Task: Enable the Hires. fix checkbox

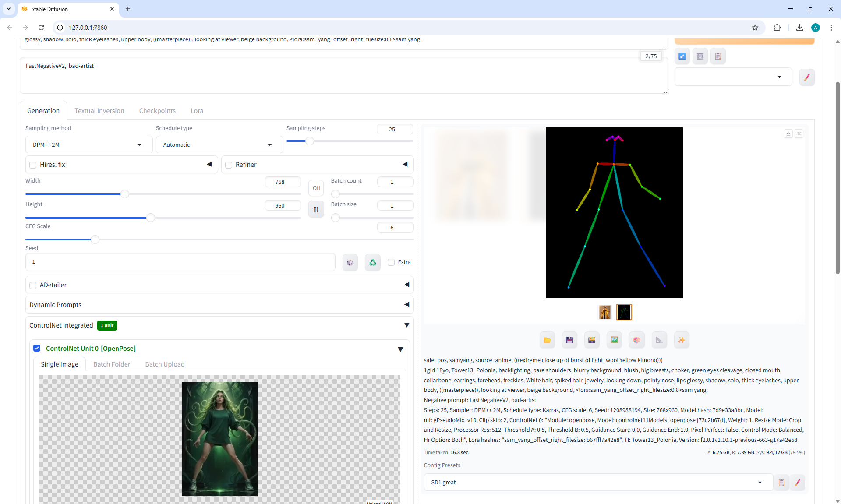Action: tap(33, 165)
